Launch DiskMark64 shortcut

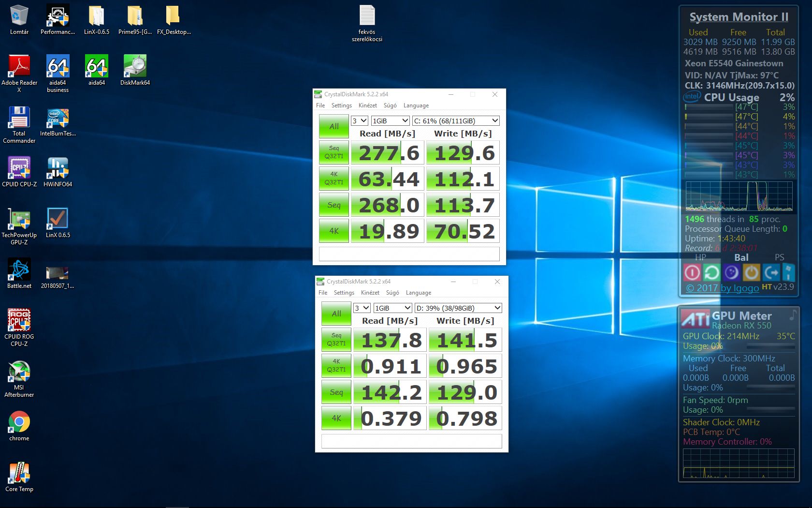click(135, 70)
